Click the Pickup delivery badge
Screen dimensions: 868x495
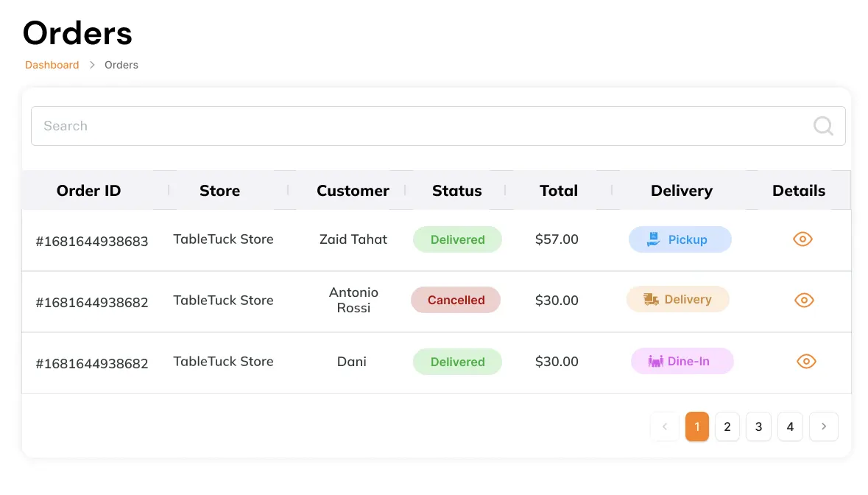(680, 239)
